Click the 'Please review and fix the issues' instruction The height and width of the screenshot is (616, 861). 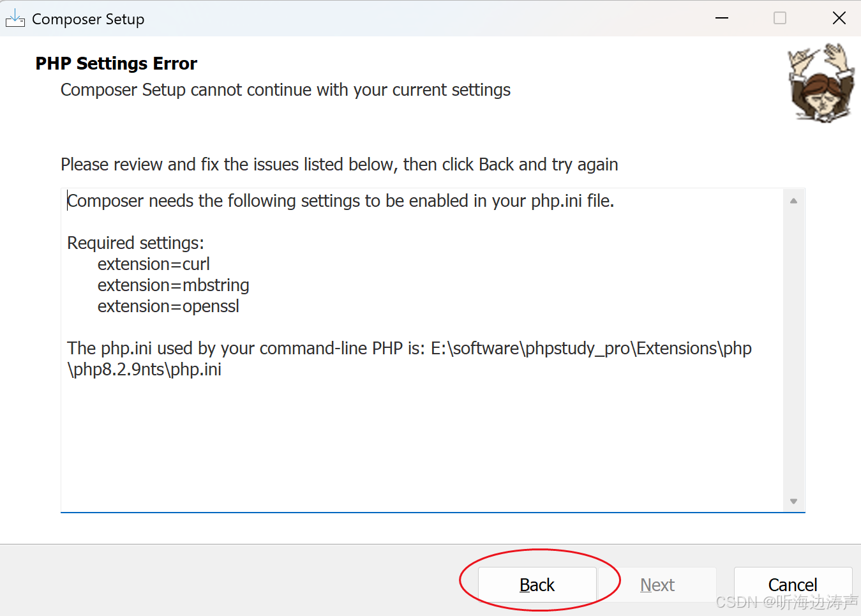click(x=339, y=165)
